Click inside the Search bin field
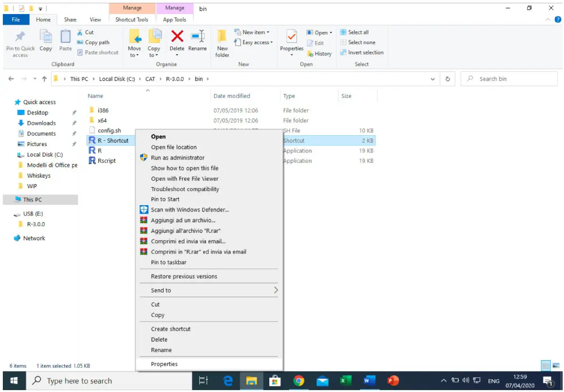The height and width of the screenshot is (392, 564). (508, 78)
